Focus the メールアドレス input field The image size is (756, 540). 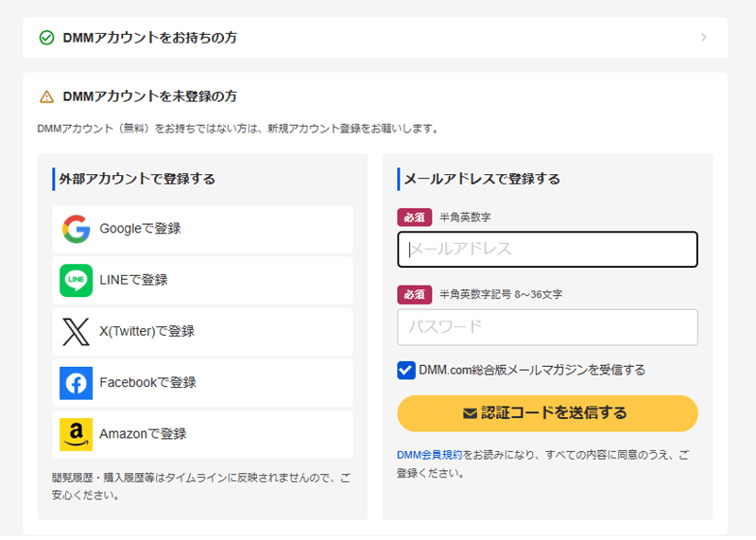pos(547,250)
